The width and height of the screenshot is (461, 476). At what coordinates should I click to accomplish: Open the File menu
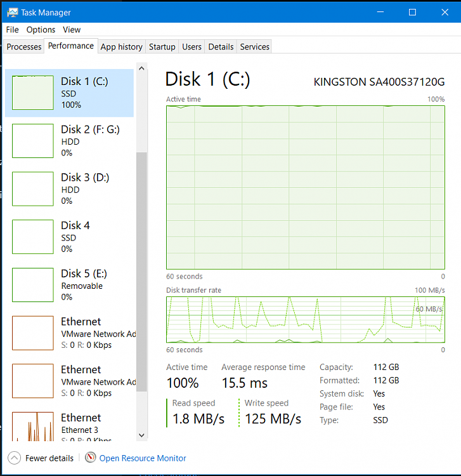pos(13,30)
